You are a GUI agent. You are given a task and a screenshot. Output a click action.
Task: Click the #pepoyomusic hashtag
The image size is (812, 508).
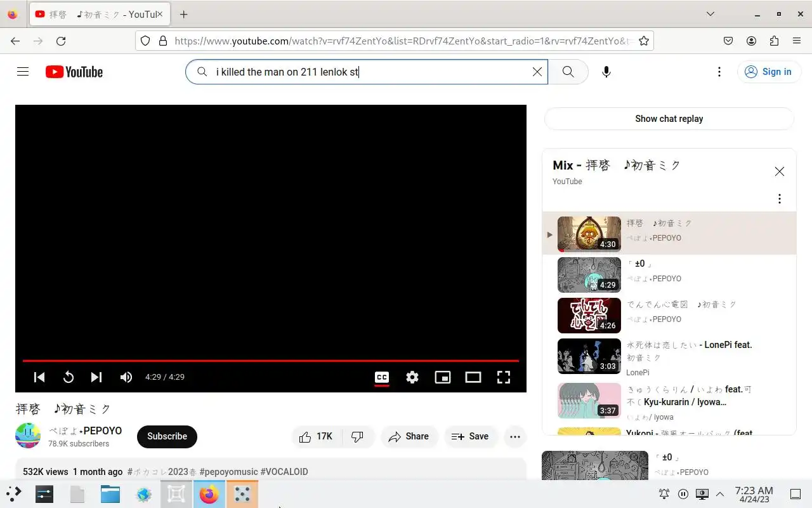click(228, 472)
